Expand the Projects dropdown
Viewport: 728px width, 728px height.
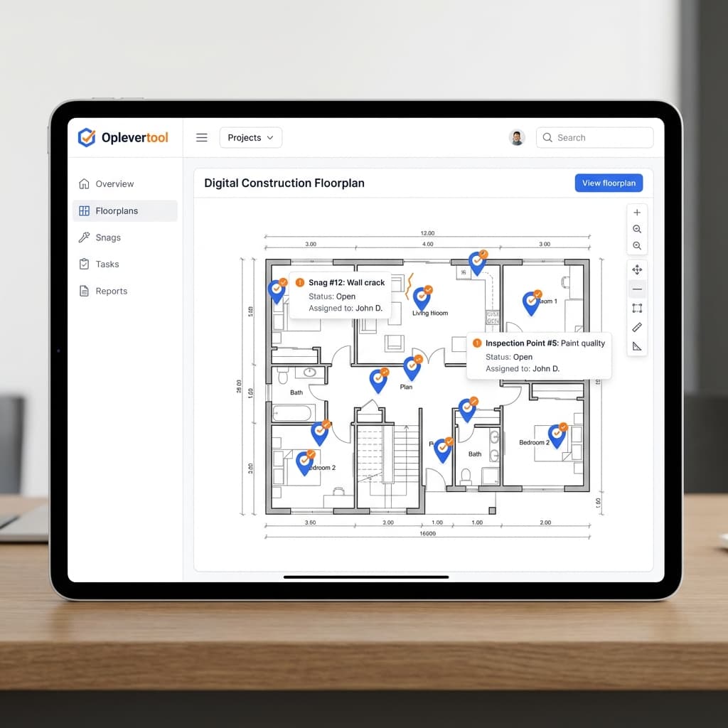point(251,138)
